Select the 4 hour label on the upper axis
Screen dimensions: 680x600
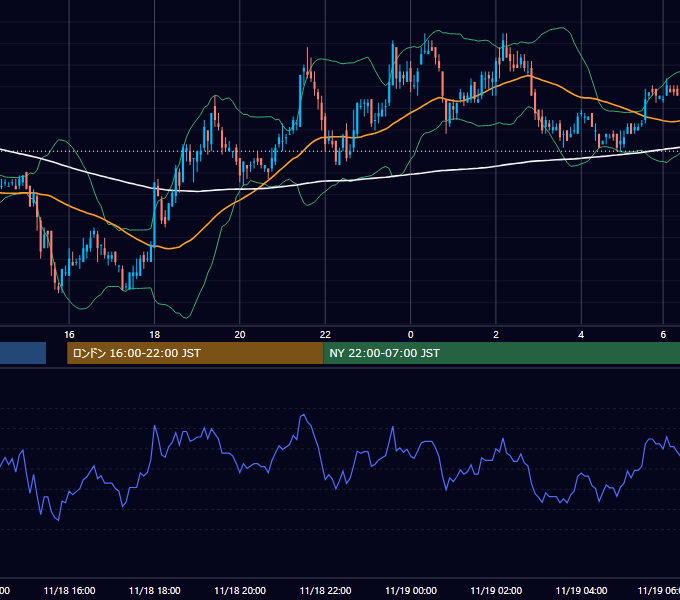581,335
